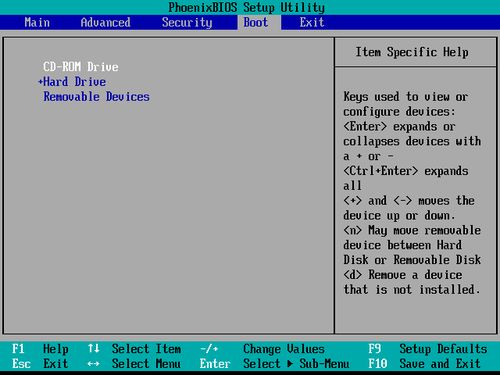Screen dimensions: 500x375
Task: Click the PhoenixBIOS Setup Utility title
Action: (246, 7)
